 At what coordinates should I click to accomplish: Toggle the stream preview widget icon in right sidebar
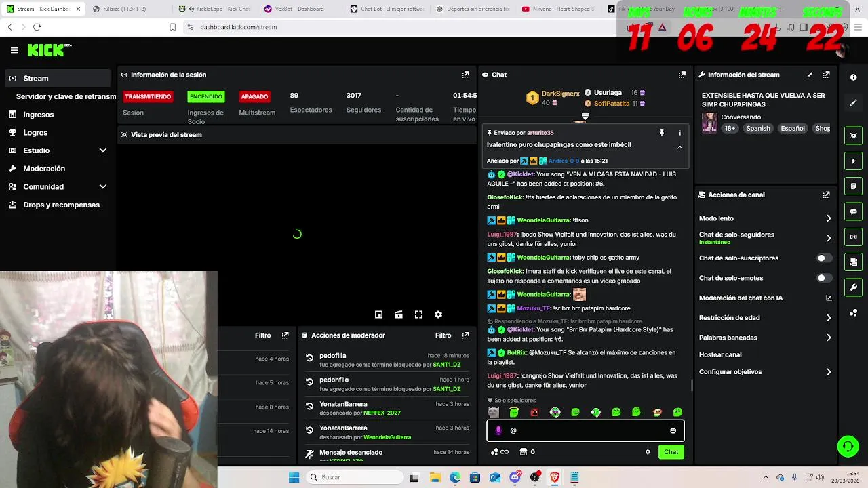[x=853, y=136]
